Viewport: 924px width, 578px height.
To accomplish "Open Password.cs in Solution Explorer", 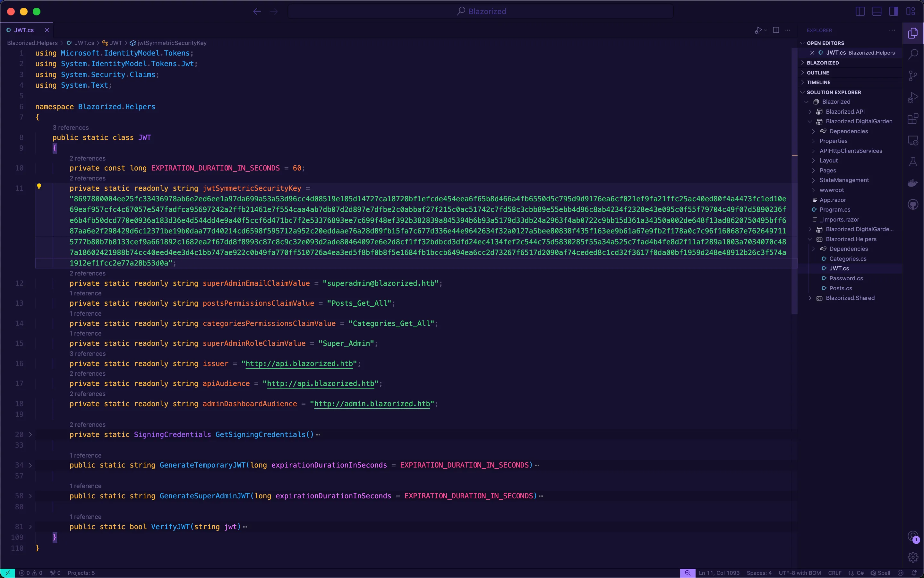I will coord(846,278).
